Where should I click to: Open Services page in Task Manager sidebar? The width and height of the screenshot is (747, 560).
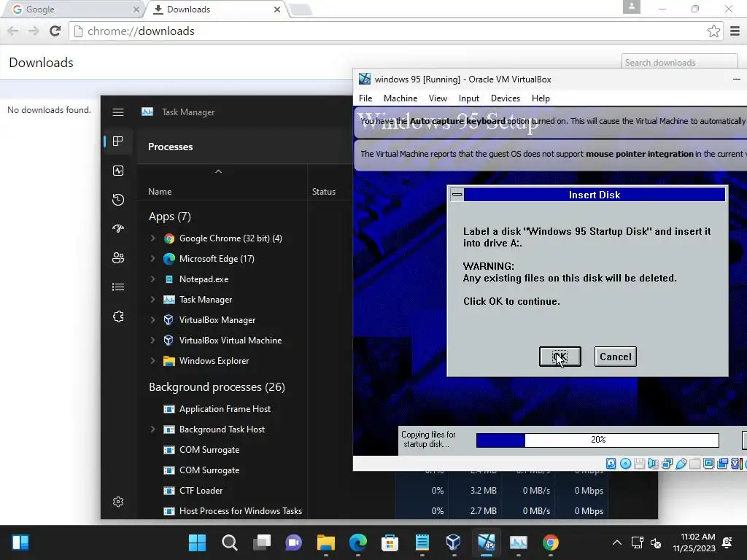click(x=117, y=316)
